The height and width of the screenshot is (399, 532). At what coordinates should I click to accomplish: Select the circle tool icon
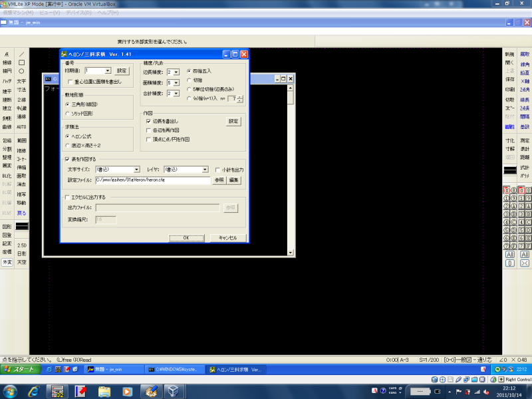(22, 71)
